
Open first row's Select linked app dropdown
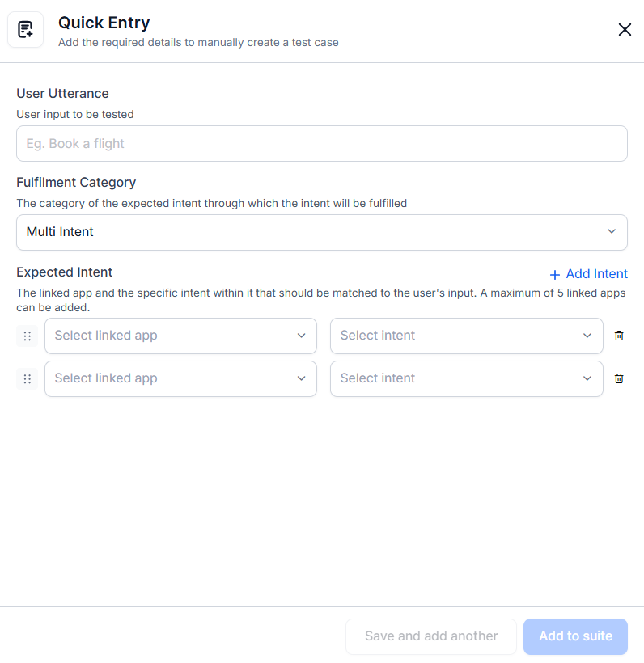[x=180, y=336]
